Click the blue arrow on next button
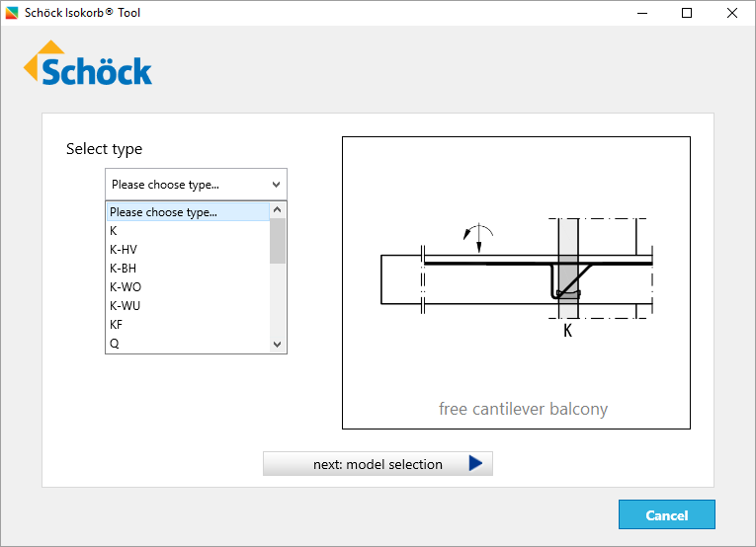The width and height of the screenshot is (756, 547). (476, 464)
